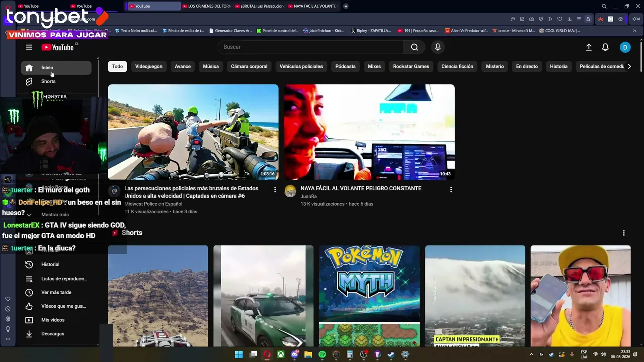Go to Inicio in the sidebar
The image size is (644, 362).
coord(56,68)
